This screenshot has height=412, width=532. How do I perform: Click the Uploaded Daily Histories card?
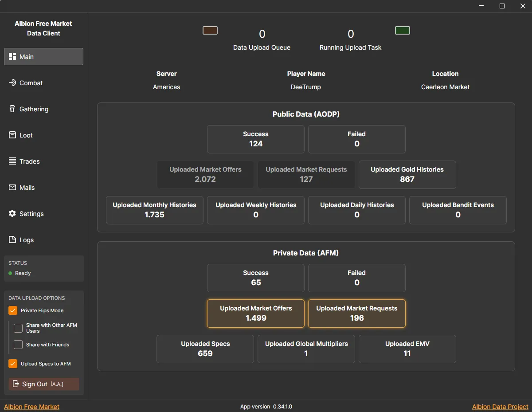357,210
